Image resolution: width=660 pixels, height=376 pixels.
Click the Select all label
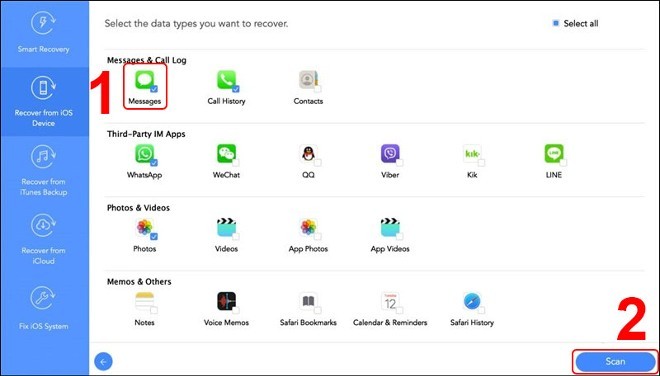pyautogui.click(x=581, y=24)
